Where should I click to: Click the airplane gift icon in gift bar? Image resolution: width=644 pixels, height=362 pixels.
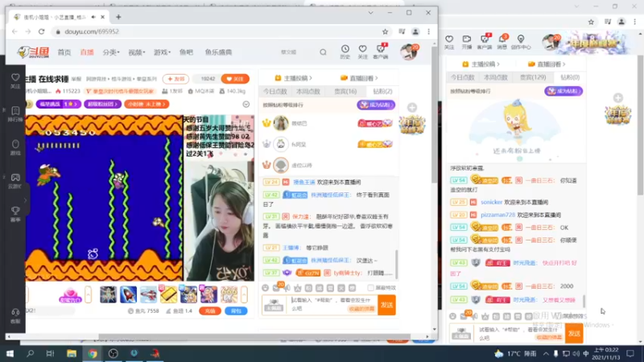tap(148, 294)
